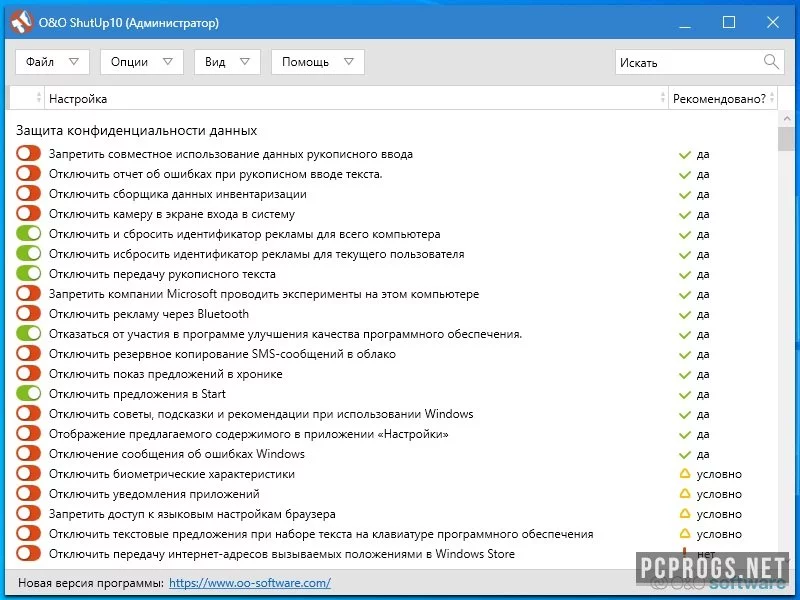The image size is (800, 600).
Task: Open the Помощь dropdown menu
Action: point(317,62)
